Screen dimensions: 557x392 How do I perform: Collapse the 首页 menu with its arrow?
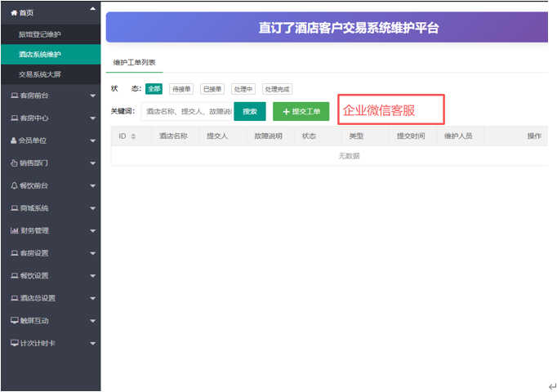pyautogui.click(x=92, y=9)
